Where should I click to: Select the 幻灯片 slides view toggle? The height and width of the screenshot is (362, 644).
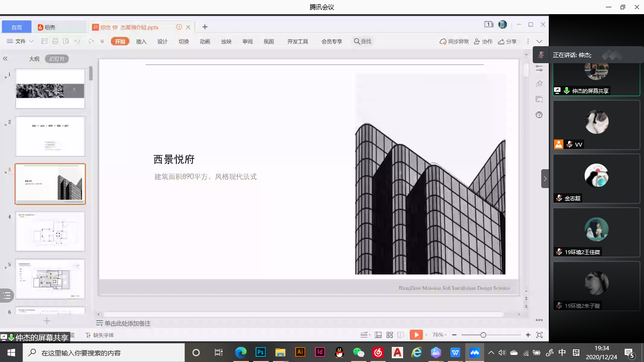tap(57, 59)
